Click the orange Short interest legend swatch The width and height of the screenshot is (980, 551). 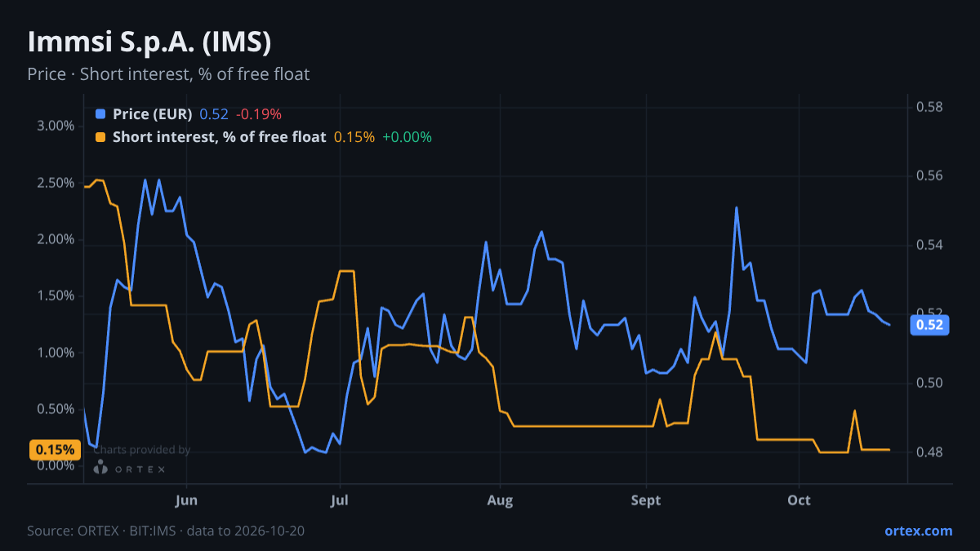coord(100,137)
